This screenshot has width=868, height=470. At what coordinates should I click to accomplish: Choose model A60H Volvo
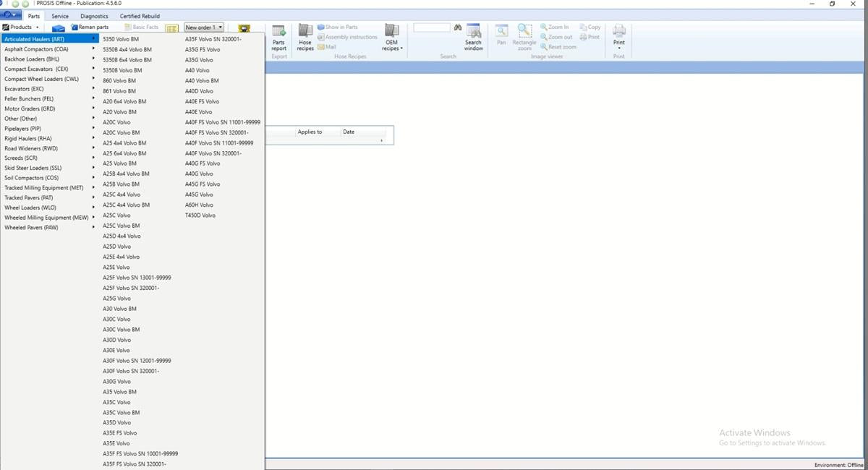pos(199,205)
